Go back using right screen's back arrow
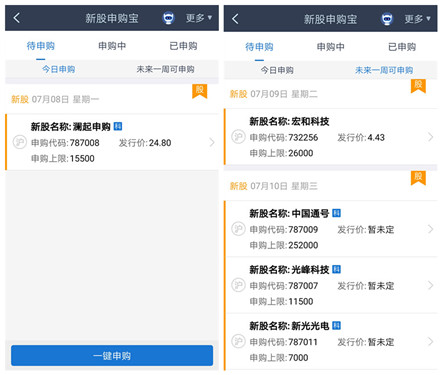Image resolution: width=442 pixels, height=375 pixels. (x=235, y=19)
